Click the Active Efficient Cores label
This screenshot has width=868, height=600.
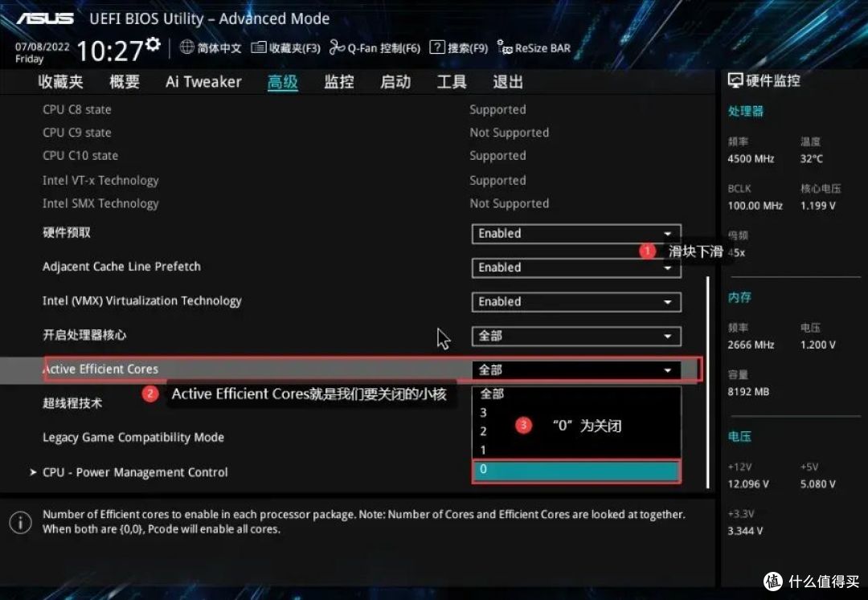[x=100, y=369]
